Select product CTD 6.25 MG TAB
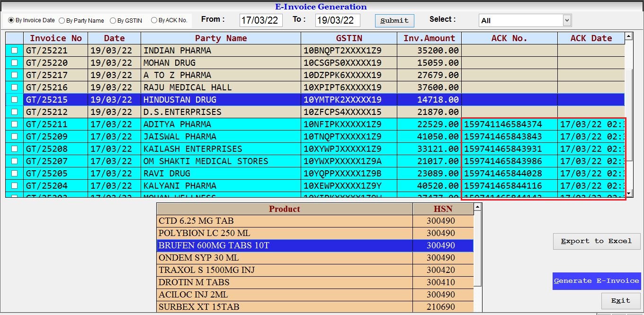The image size is (644, 315). point(315,221)
